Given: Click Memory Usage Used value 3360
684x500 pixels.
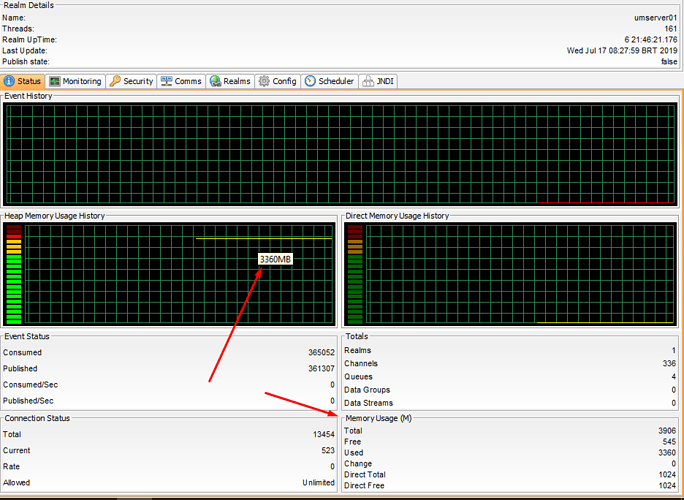Looking at the screenshot, I should pos(667,452).
